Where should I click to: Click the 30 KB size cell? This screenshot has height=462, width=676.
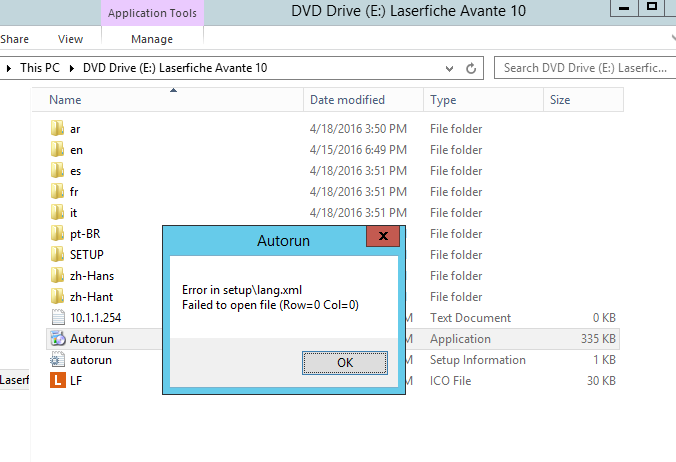[601, 381]
